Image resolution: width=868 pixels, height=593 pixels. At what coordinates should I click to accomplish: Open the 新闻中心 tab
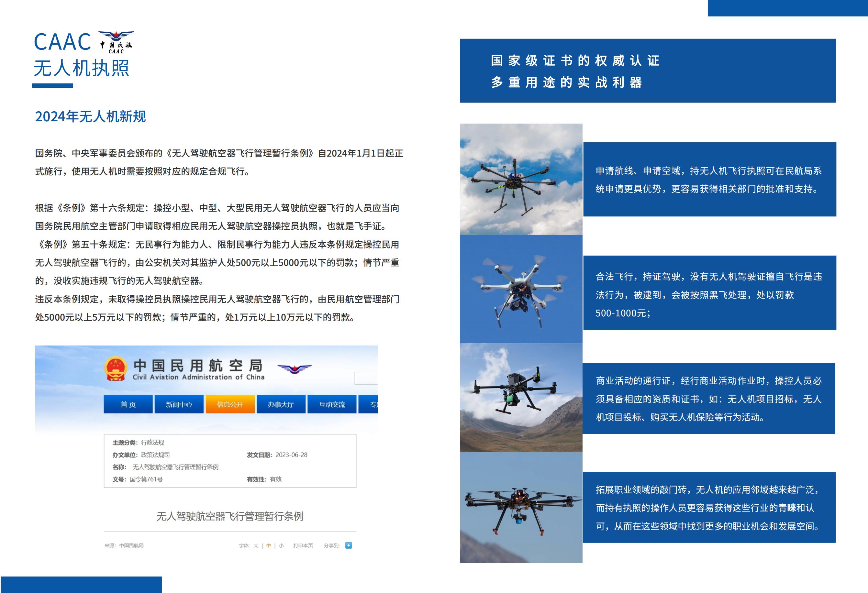pyautogui.click(x=179, y=404)
